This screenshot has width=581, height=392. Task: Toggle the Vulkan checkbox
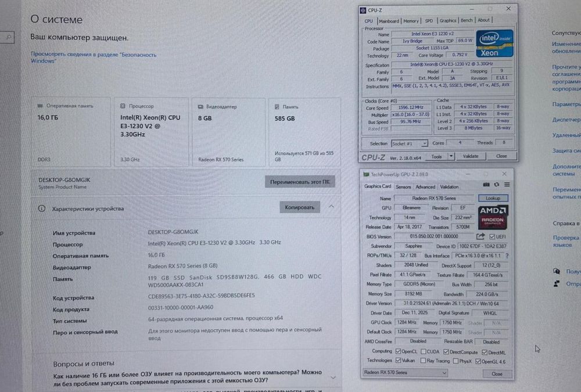(x=399, y=360)
